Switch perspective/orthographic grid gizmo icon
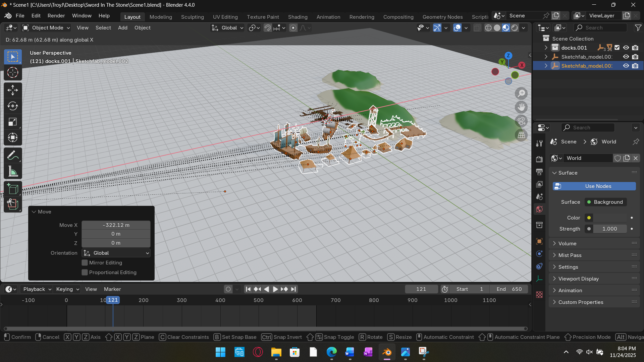Viewport: 644px width, 362px height. click(521, 135)
